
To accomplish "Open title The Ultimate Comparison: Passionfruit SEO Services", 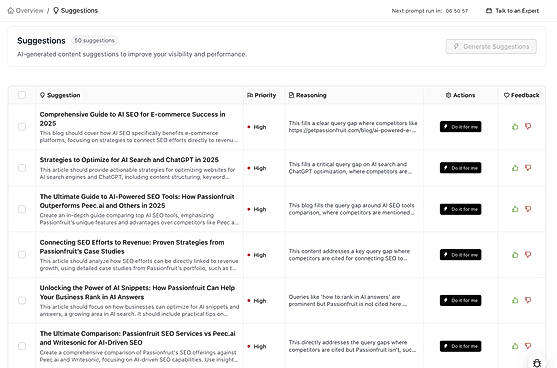I will tap(137, 338).
